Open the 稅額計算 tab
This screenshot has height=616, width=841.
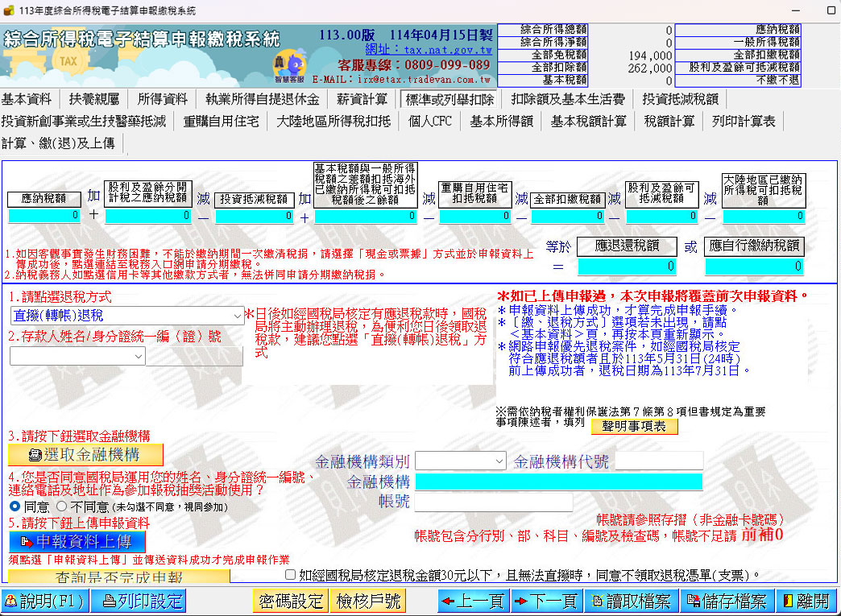669,121
